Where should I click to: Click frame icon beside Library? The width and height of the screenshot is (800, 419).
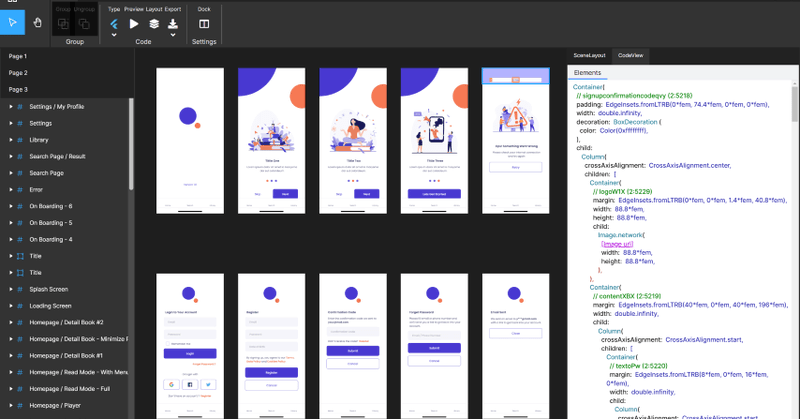(x=20, y=140)
